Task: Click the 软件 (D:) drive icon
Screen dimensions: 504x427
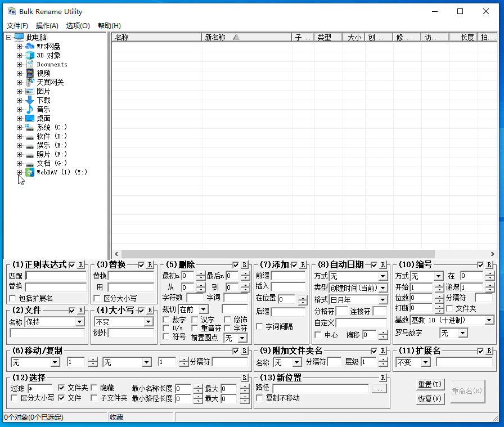Action: coord(30,137)
